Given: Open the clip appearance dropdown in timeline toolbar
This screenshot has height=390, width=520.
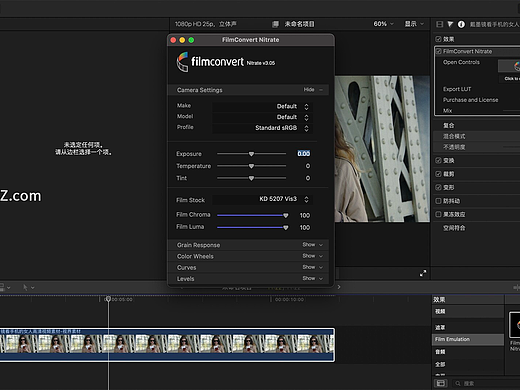Looking at the screenshot, I should [5, 287].
